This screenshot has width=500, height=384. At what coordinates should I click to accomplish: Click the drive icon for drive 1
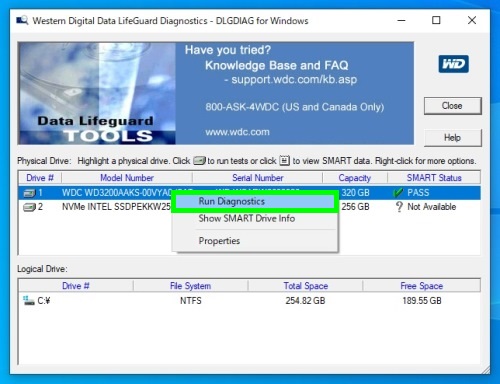(29, 193)
